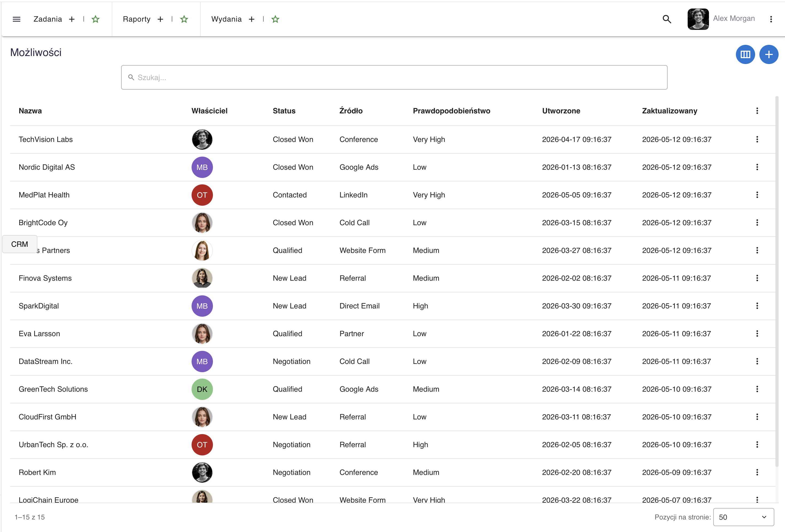The width and height of the screenshot is (785, 532).
Task: Add a new item next to Raporty
Action: click(x=160, y=19)
